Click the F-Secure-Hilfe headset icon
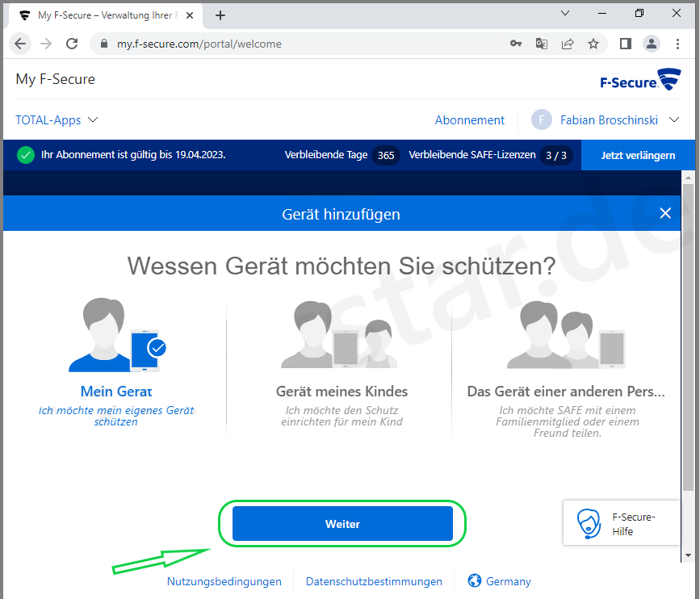This screenshot has width=700, height=599. 589,524
